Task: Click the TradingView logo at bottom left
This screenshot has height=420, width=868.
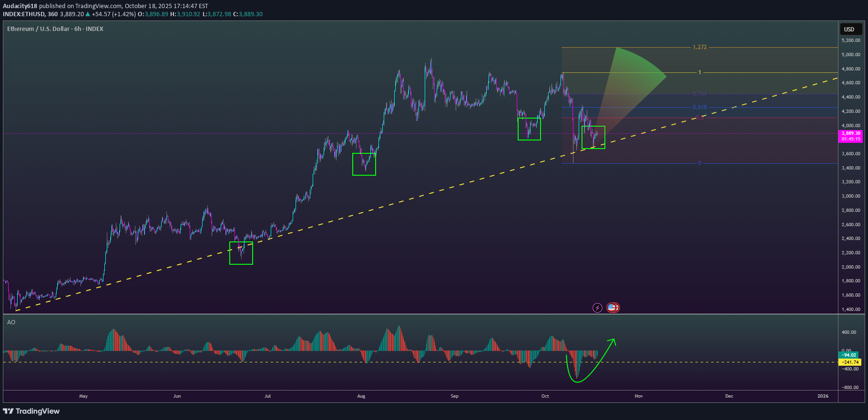Action: (x=31, y=411)
